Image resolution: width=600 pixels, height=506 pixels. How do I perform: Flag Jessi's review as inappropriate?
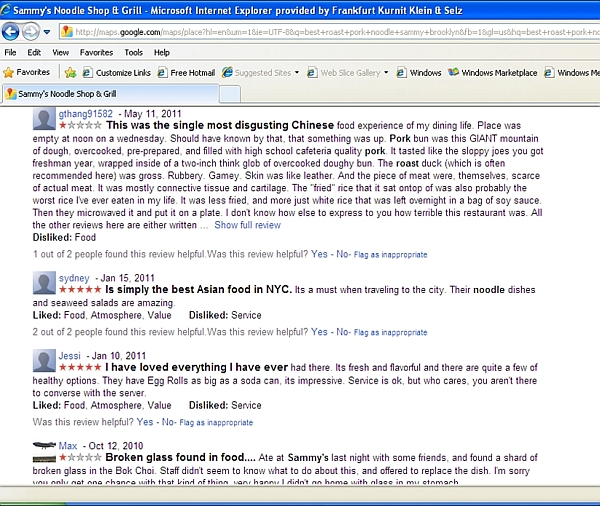pyautogui.click(x=216, y=422)
